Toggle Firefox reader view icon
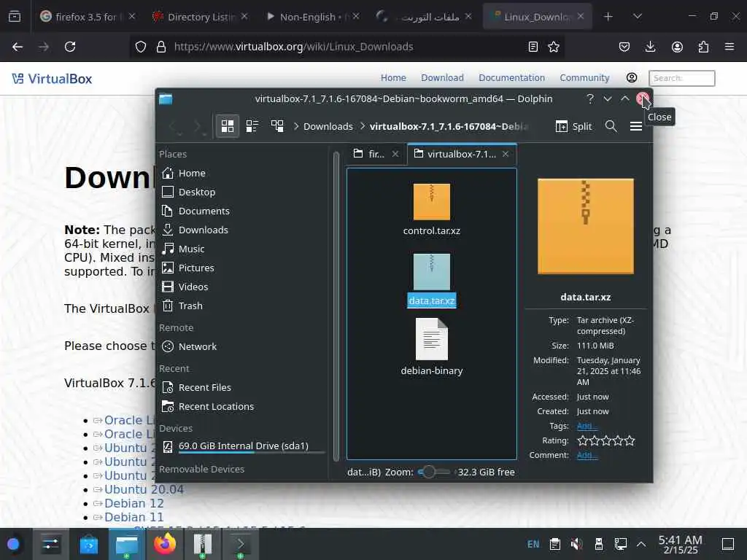Image resolution: width=747 pixels, height=560 pixels. pyautogui.click(x=533, y=47)
